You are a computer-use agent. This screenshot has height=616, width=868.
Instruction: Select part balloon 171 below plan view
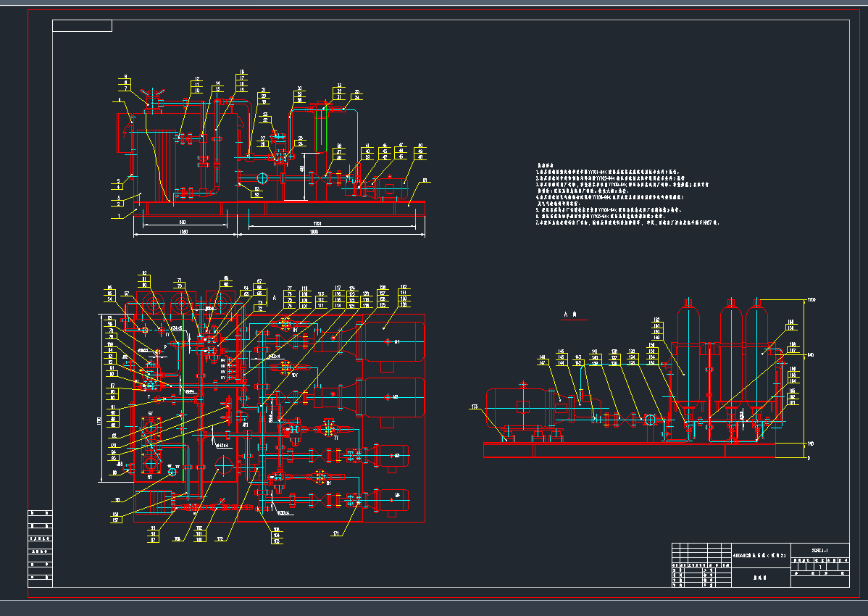[335, 534]
